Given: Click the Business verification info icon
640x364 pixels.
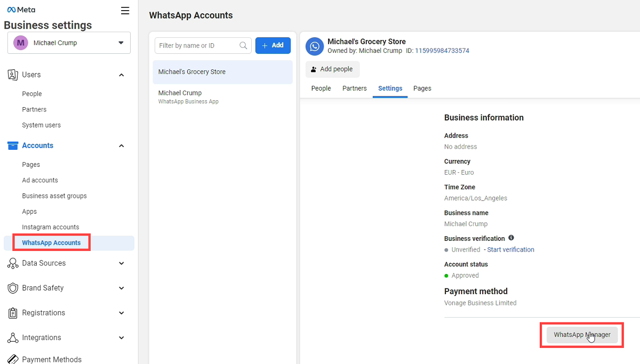Looking at the screenshot, I should (511, 238).
